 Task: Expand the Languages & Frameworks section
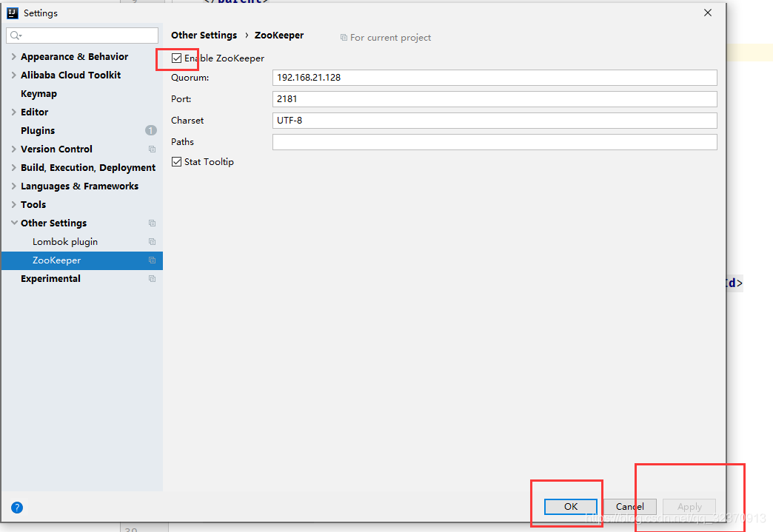tap(14, 186)
